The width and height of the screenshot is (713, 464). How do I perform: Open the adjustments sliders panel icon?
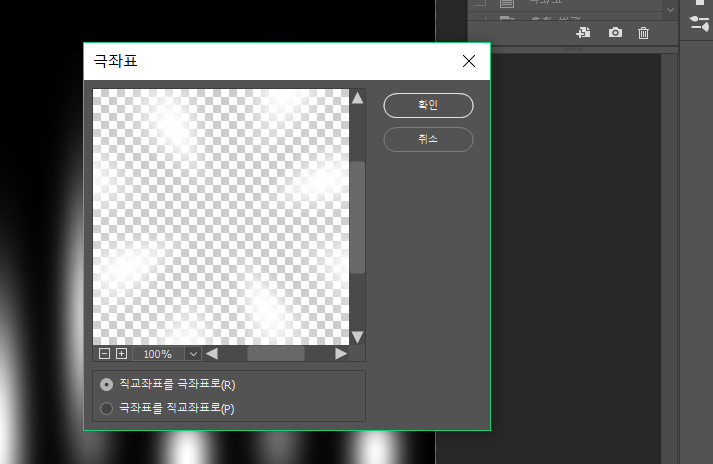(699, 24)
